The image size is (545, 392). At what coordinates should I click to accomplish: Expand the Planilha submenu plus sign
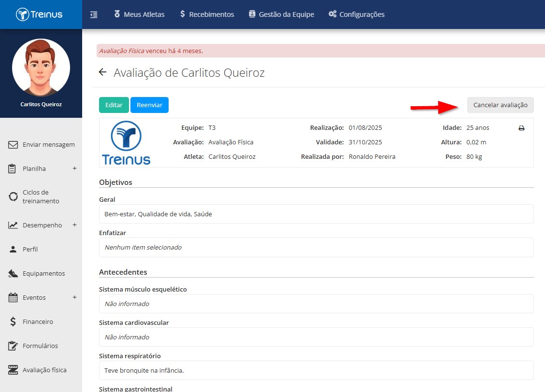tap(74, 168)
